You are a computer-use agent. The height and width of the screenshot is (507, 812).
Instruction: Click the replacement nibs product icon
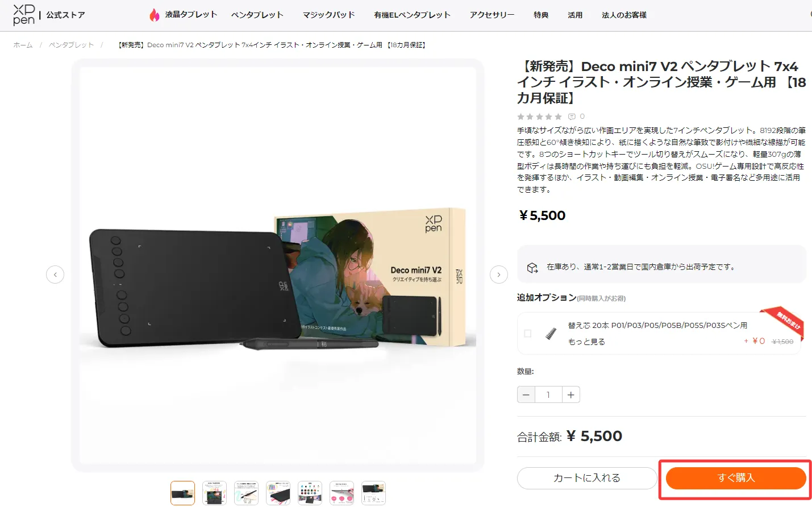point(551,334)
